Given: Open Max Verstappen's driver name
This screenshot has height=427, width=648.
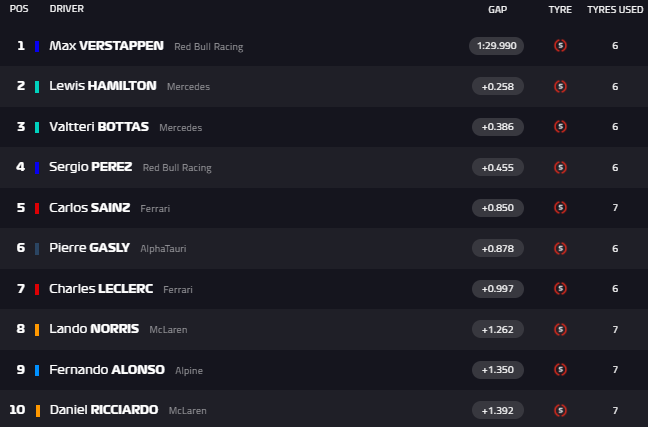Looking at the screenshot, I should (x=97, y=46).
